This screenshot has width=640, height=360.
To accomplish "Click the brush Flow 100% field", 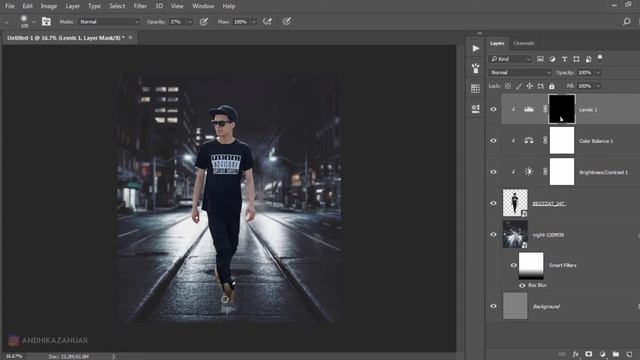I will click(x=241, y=22).
